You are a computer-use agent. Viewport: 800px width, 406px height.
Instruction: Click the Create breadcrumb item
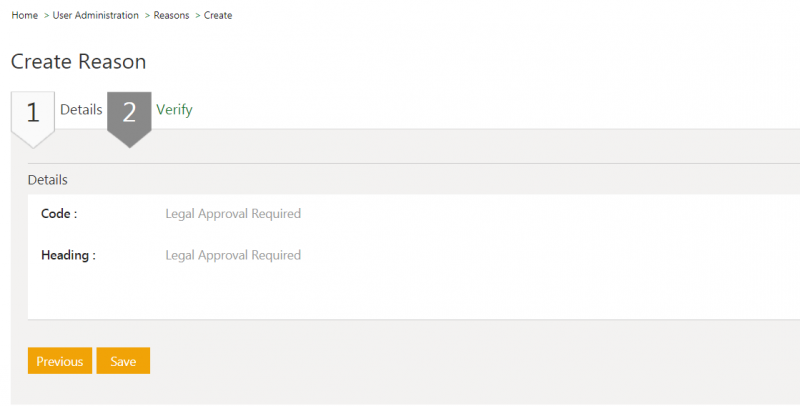pyautogui.click(x=218, y=16)
